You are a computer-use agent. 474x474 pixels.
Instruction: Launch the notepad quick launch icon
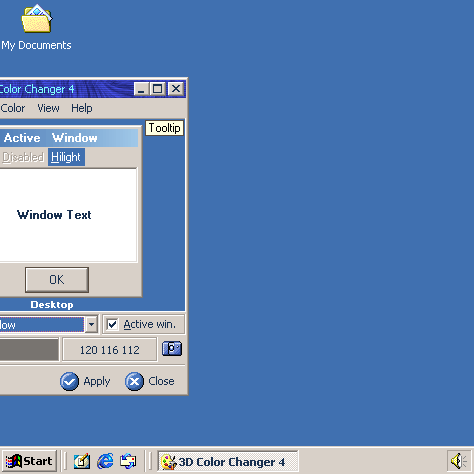pos(82,461)
